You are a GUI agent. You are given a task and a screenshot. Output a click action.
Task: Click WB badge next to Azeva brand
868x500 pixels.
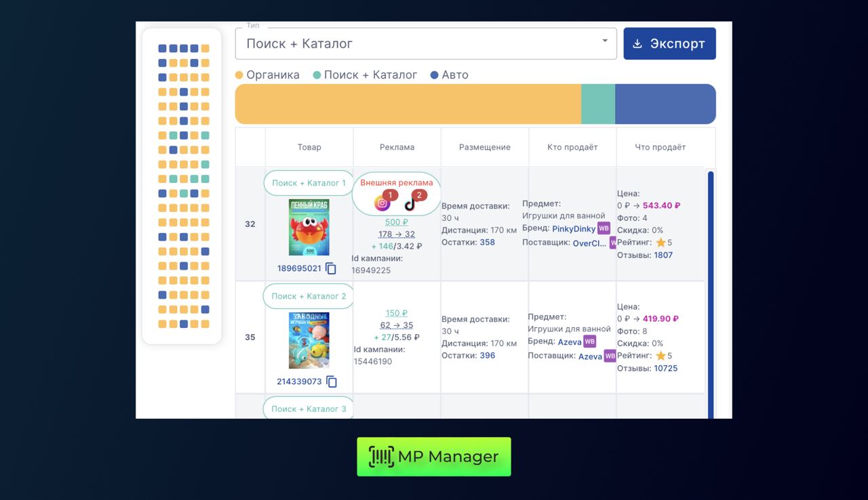pyautogui.click(x=589, y=341)
